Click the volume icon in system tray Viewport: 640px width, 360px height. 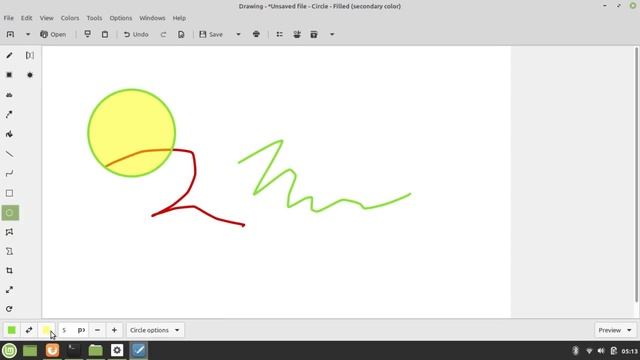click(x=601, y=351)
